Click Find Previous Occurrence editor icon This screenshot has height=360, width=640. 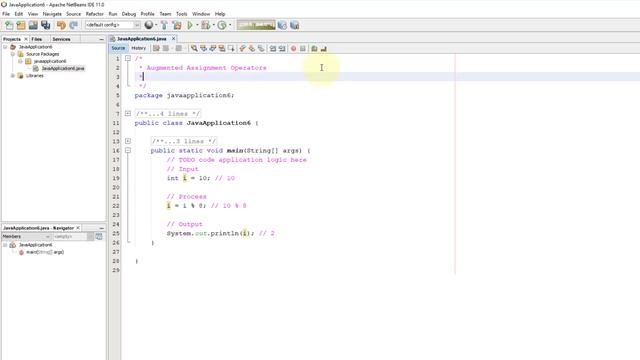click(x=203, y=49)
